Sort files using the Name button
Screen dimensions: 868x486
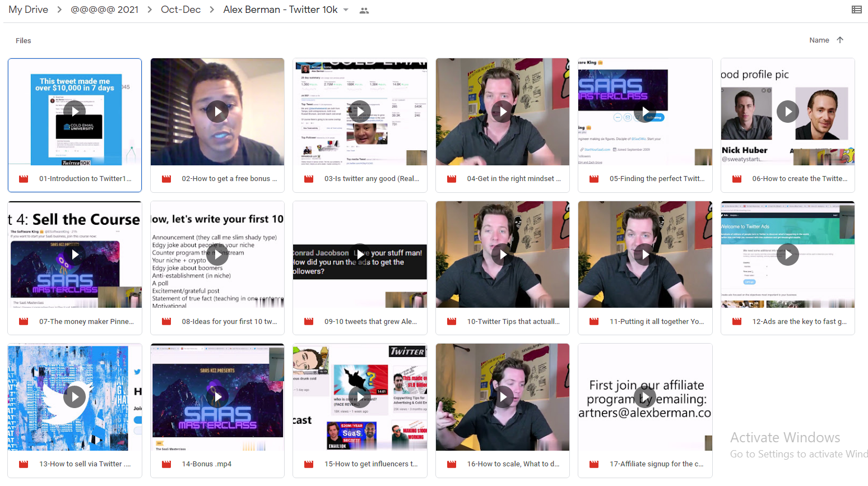click(819, 40)
